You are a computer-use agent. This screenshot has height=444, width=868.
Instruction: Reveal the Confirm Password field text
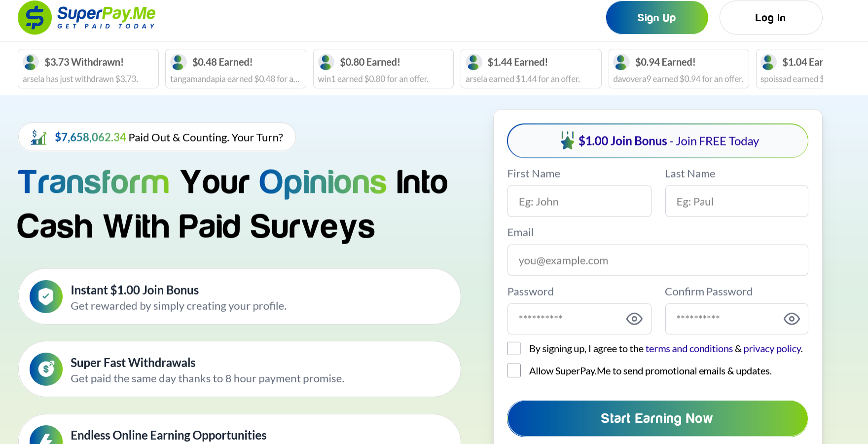pos(791,319)
